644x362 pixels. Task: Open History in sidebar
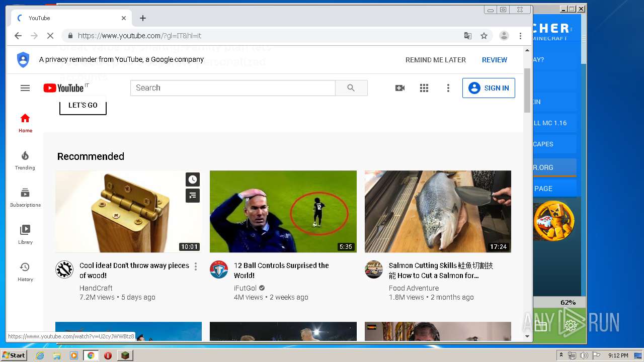pos(25,272)
